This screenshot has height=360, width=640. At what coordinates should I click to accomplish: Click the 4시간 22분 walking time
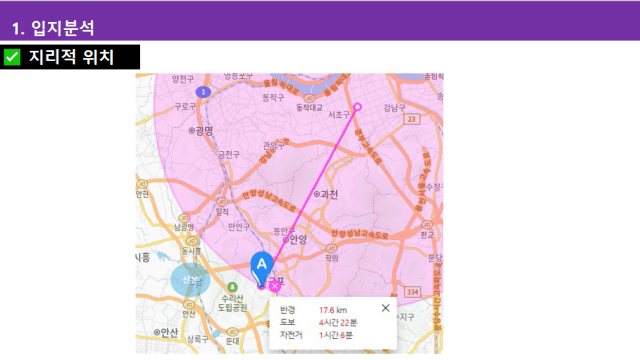coord(338,323)
